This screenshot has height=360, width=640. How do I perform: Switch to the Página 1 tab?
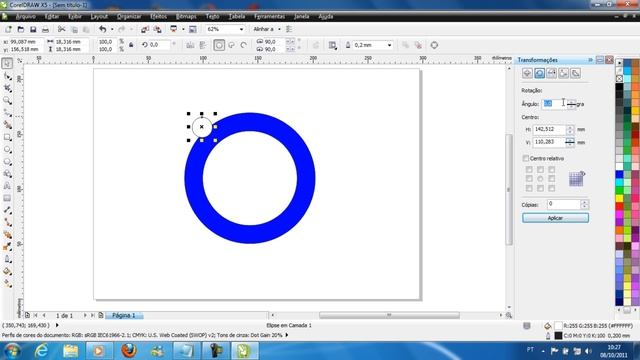click(x=124, y=316)
